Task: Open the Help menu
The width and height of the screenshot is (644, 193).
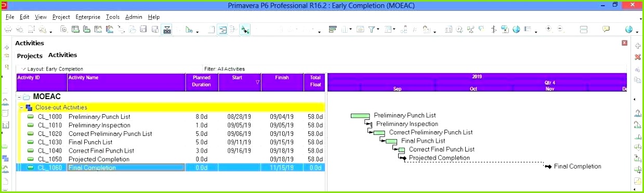Action: pyautogui.click(x=154, y=17)
